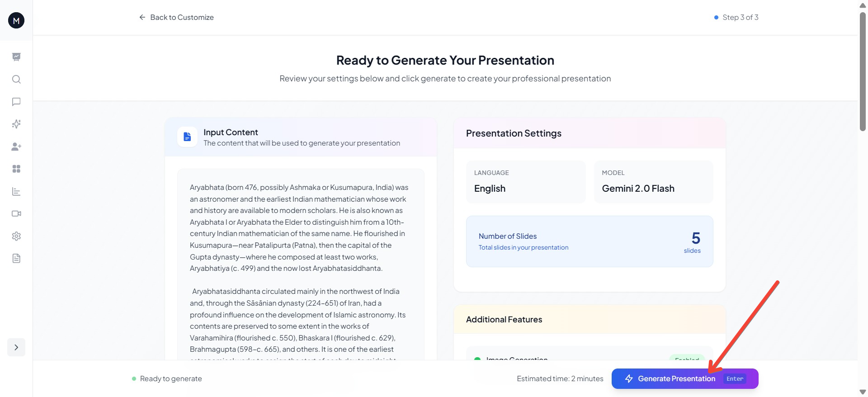Click the page scrollbar thumb
Viewport: 868px width, 397px height.
point(863,71)
